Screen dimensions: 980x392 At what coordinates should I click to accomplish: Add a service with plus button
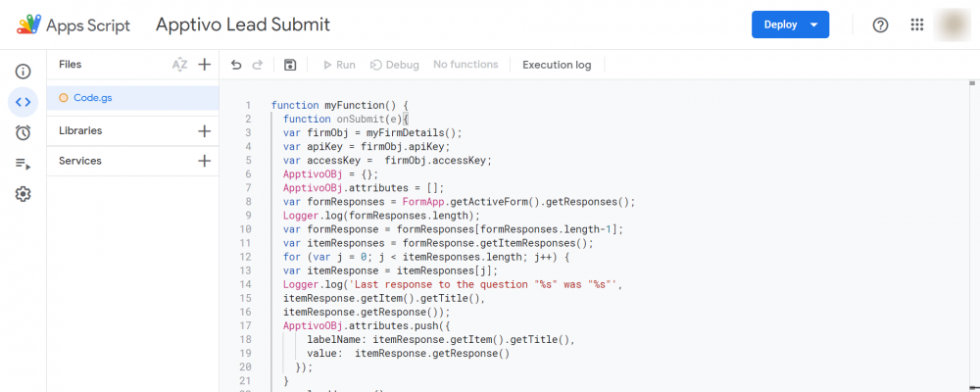(204, 161)
